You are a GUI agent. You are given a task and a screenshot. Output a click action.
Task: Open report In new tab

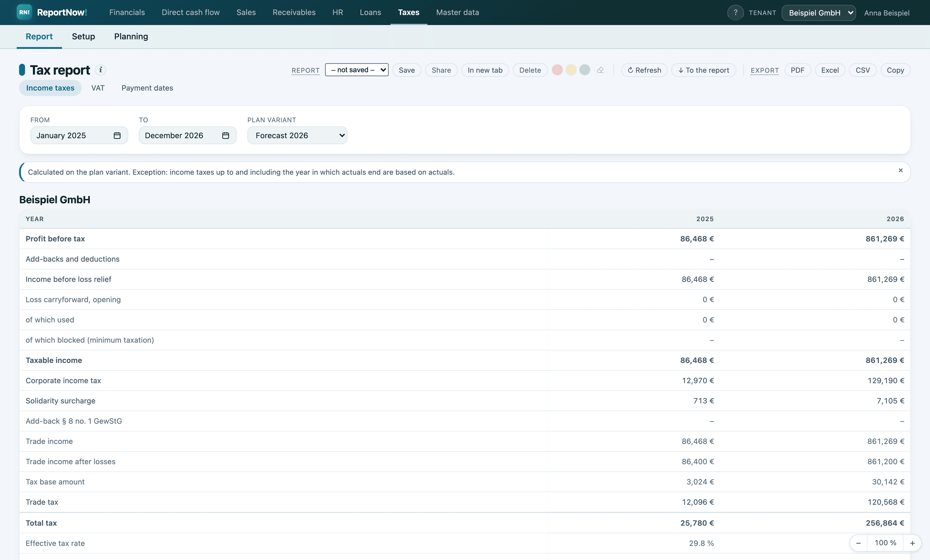point(485,70)
